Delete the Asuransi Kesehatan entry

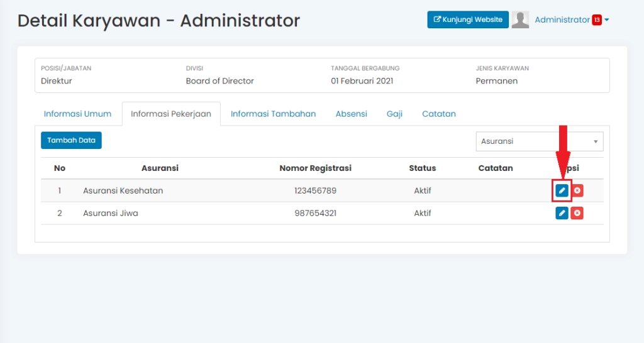click(x=577, y=190)
